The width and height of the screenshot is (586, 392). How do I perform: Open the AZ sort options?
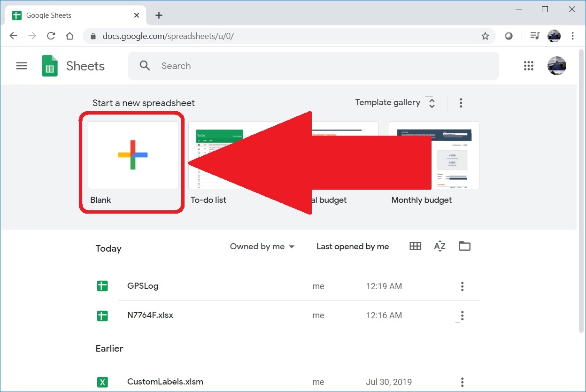[x=439, y=246]
